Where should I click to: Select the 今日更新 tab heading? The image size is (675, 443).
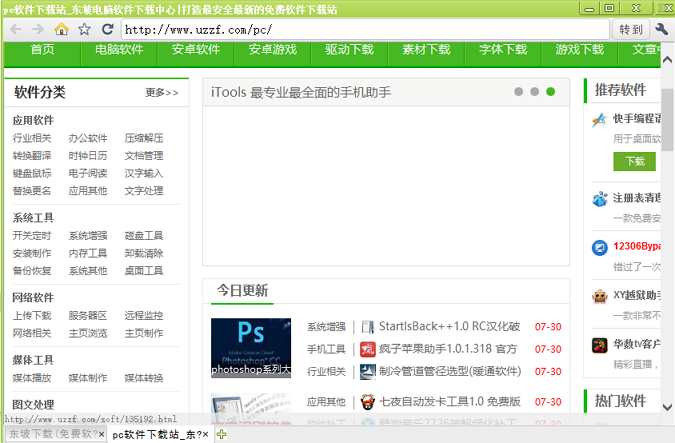(x=242, y=291)
